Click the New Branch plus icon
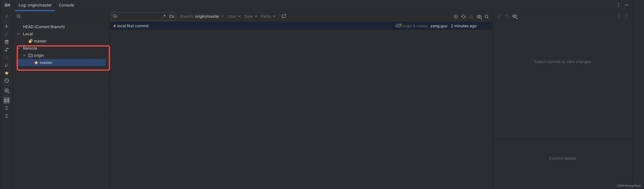This screenshot has width=644, height=189. [x=6, y=26]
